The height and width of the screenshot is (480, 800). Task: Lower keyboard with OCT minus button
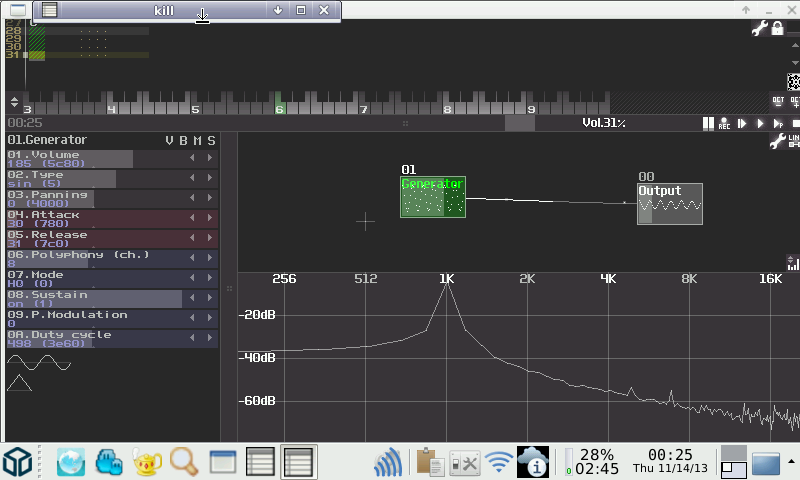[x=778, y=101]
